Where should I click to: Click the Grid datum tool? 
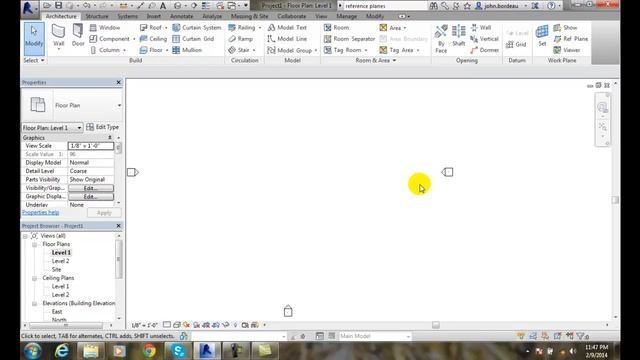click(x=516, y=44)
